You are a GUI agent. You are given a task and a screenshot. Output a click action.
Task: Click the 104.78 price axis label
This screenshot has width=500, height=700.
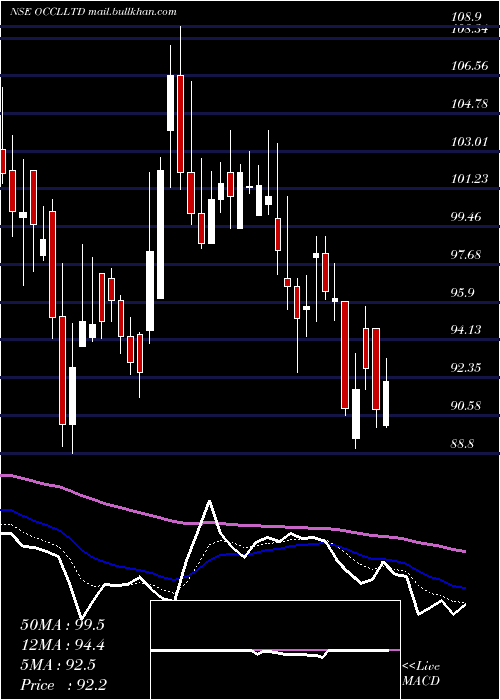click(x=469, y=104)
